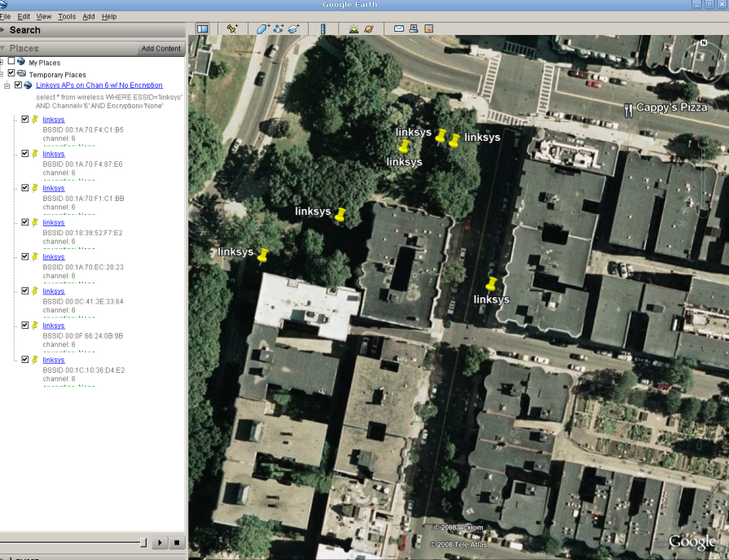Open the File menu
This screenshot has width=729, height=560.
click(x=5, y=16)
